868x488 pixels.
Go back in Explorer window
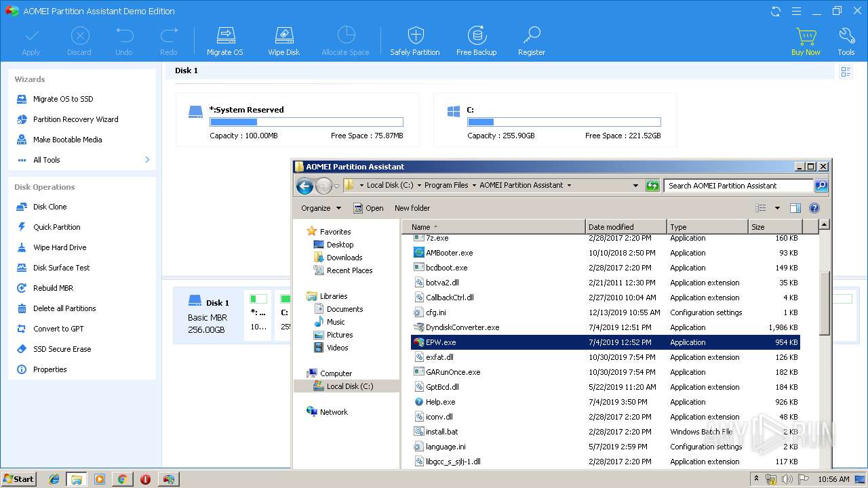pos(304,186)
